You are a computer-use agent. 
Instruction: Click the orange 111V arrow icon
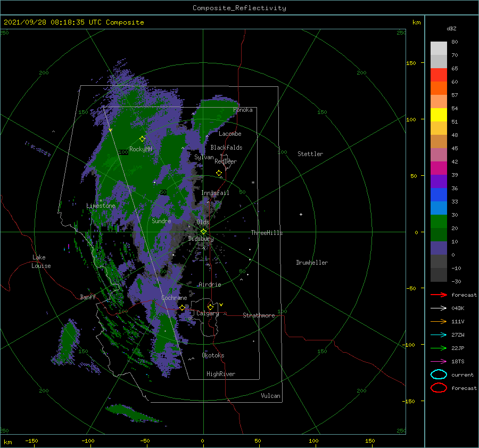[x=439, y=321]
